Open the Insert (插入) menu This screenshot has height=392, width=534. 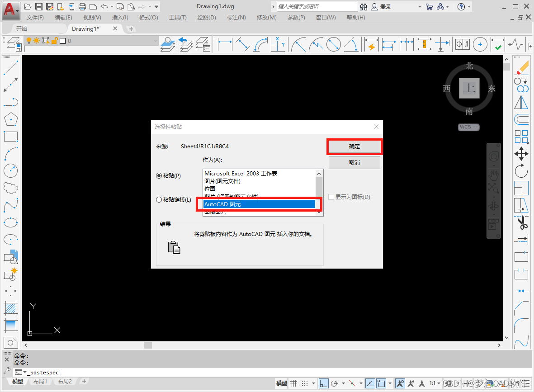120,17
